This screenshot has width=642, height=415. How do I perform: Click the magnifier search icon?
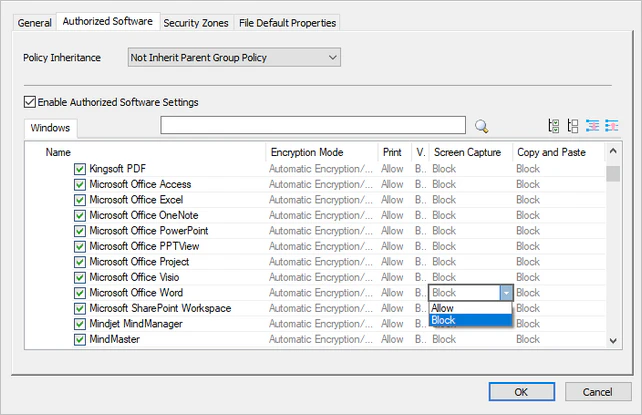tap(482, 126)
